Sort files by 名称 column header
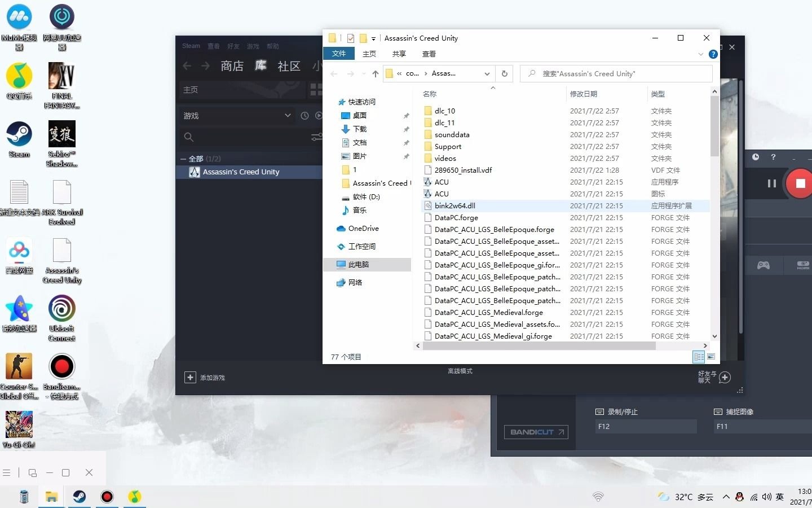Screen dimensions: 812x508 [x=430, y=94]
